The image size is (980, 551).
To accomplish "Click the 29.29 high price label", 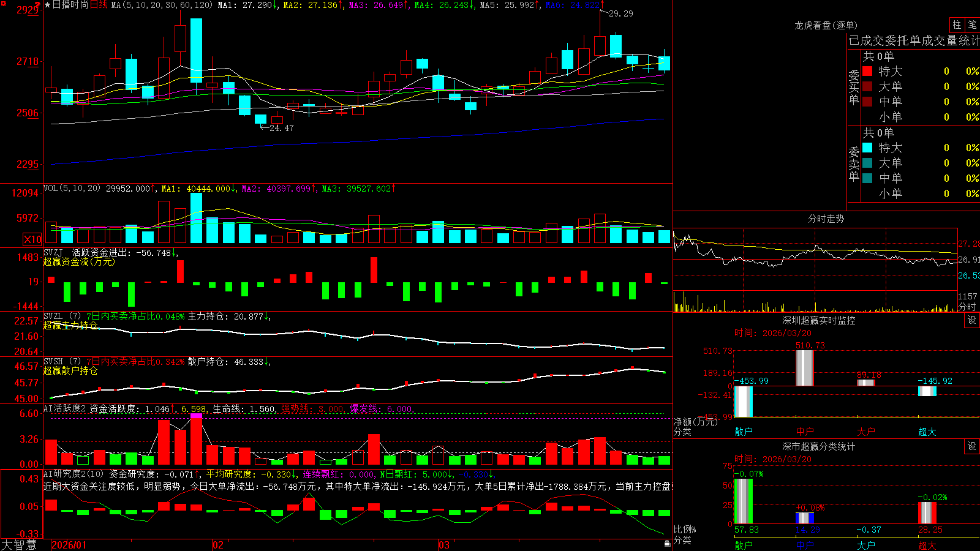I will [621, 13].
